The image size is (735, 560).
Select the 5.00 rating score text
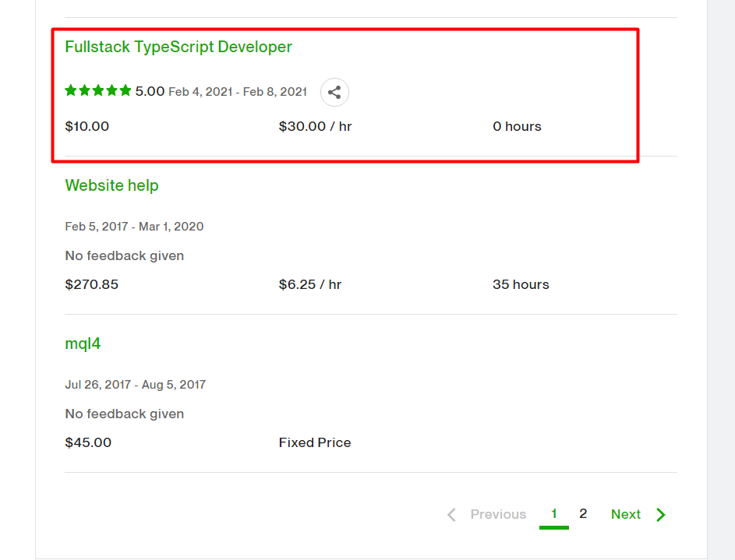click(150, 91)
